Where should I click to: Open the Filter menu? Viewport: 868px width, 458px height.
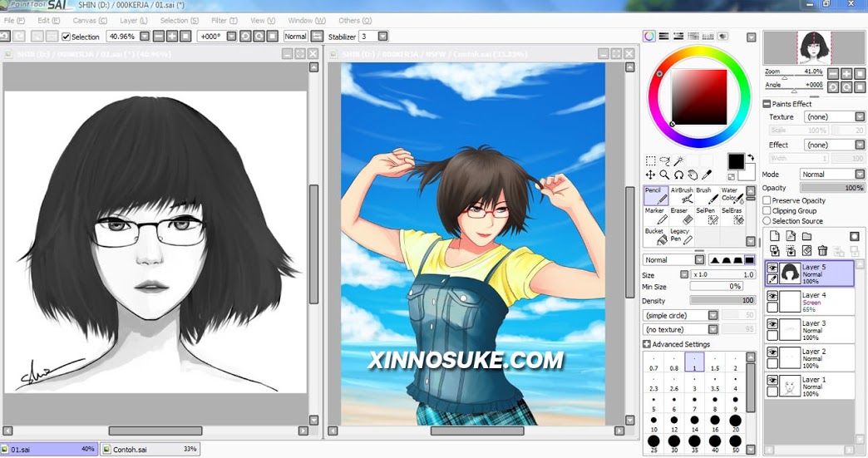[x=224, y=21]
